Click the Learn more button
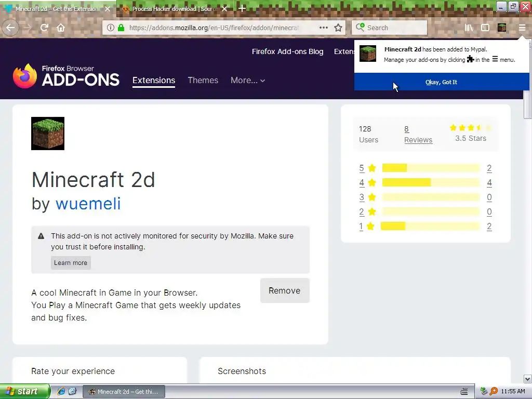Image resolution: width=532 pixels, height=399 pixels. 71,262
